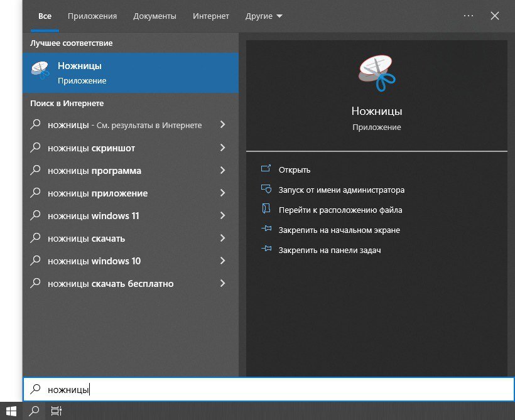Click the pin icon next to Закрепить на начальном экране

[266, 229]
